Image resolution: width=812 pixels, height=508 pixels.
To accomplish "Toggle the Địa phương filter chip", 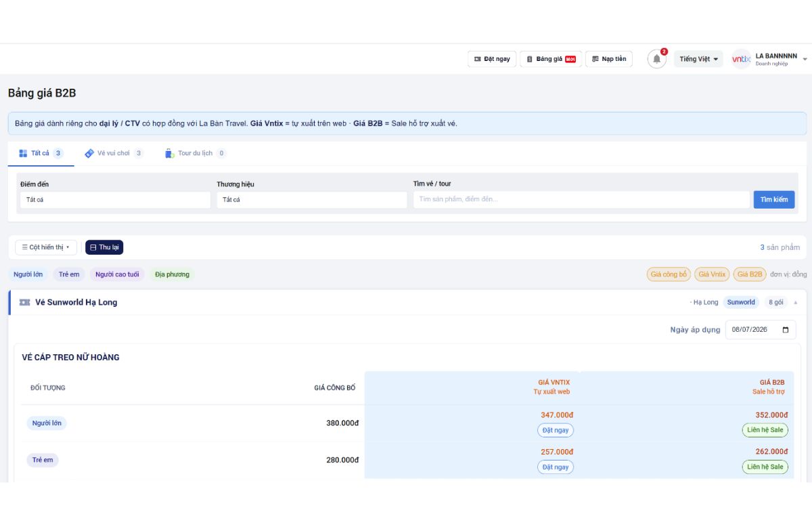I will (x=172, y=274).
